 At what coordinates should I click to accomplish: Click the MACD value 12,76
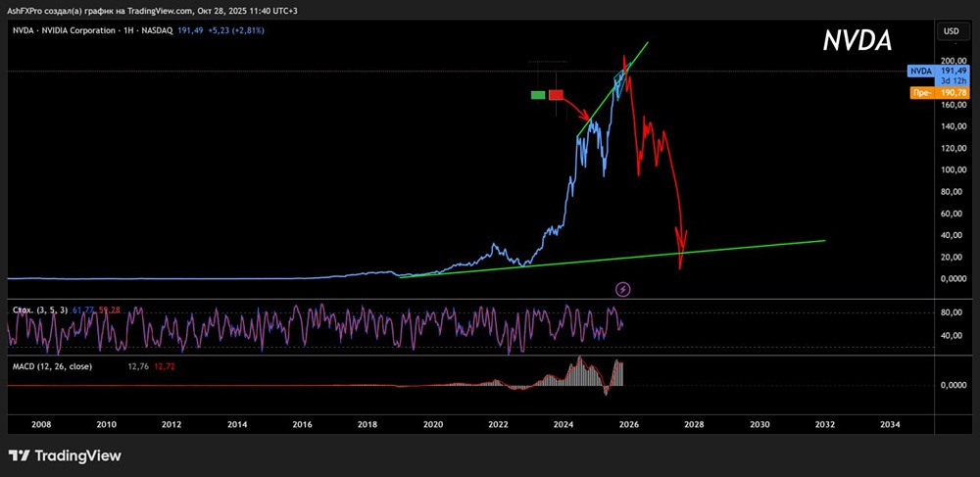[x=137, y=366]
